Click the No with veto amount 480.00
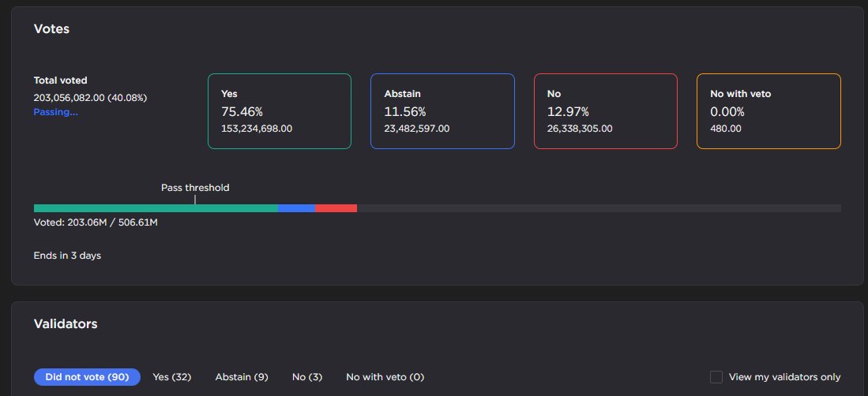This screenshot has height=396, width=868. point(726,129)
